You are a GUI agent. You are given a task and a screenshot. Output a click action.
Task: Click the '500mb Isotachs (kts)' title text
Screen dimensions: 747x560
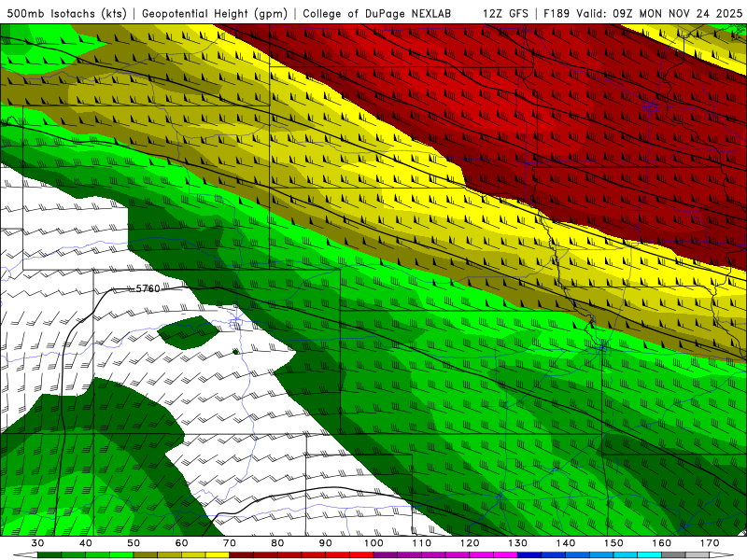tap(67, 14)
